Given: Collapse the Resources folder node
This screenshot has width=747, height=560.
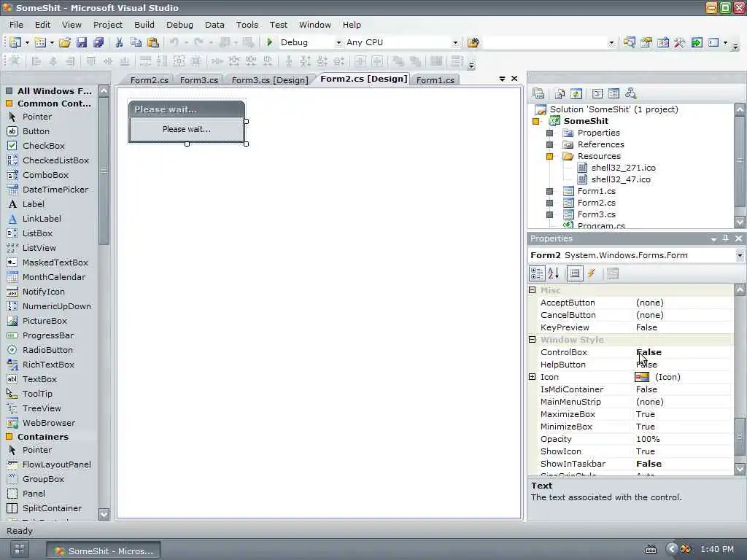Looking at the screenshot, I should pos(549,156).
